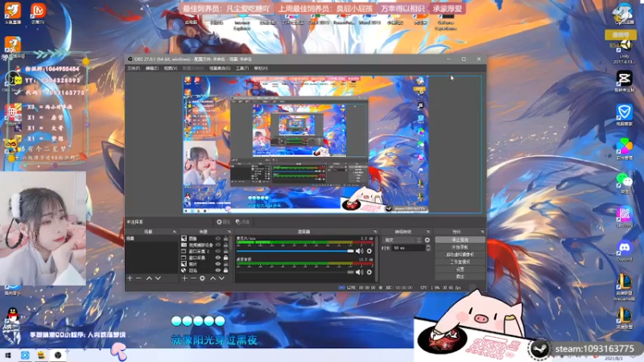Select the 视频捕获设备 source row
The width and height of the screenshot is (644, 362).
(204, 245)
